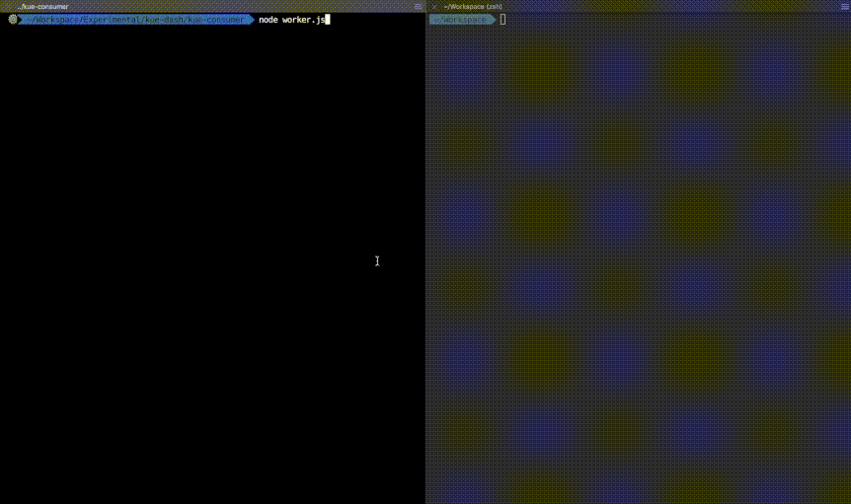
Task: Close the ~/Workspace (zsh) pane
Action: click(x=434, y=7)
